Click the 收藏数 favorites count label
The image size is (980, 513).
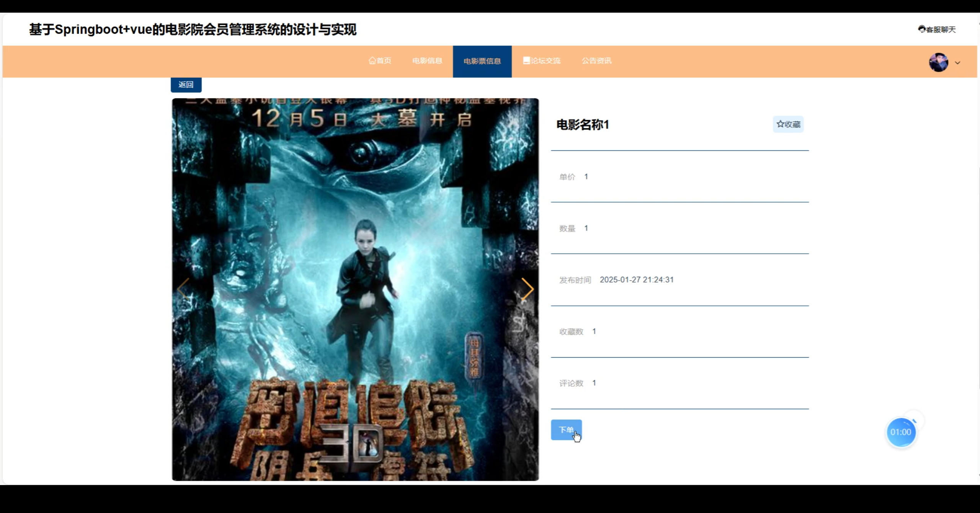[571, 332]
